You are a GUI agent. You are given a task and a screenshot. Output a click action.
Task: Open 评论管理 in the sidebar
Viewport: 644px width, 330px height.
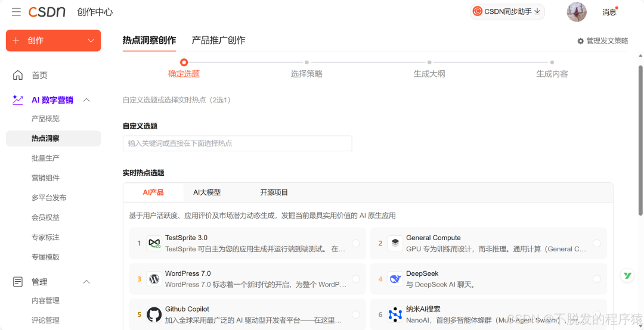45,320
